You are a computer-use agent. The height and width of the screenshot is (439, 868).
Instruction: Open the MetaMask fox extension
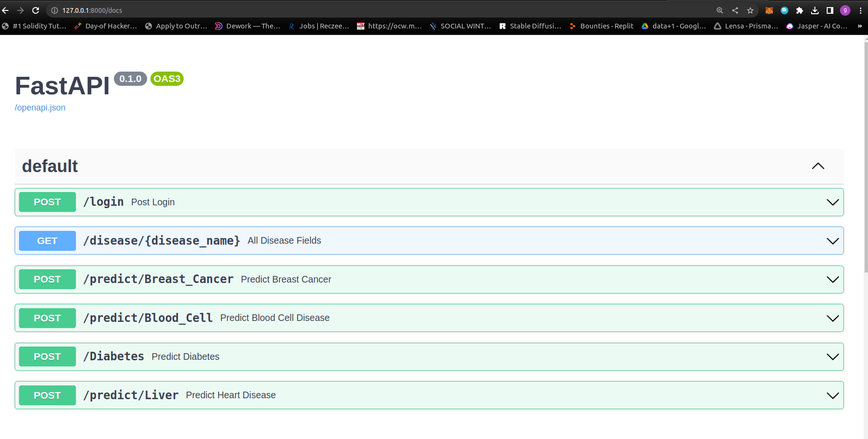[769, 10]
